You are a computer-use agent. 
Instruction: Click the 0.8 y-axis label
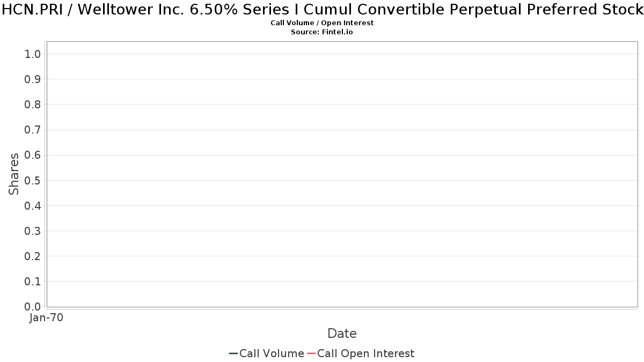33,105
